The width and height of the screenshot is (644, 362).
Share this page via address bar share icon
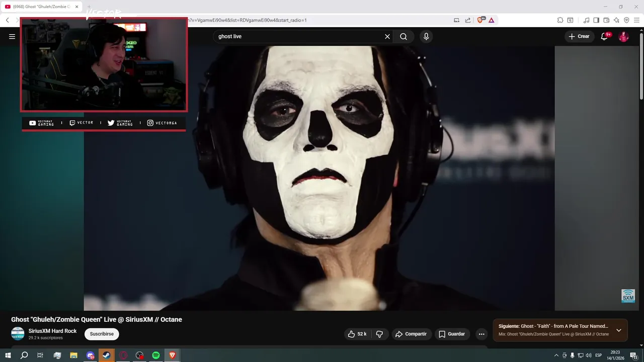468,20
